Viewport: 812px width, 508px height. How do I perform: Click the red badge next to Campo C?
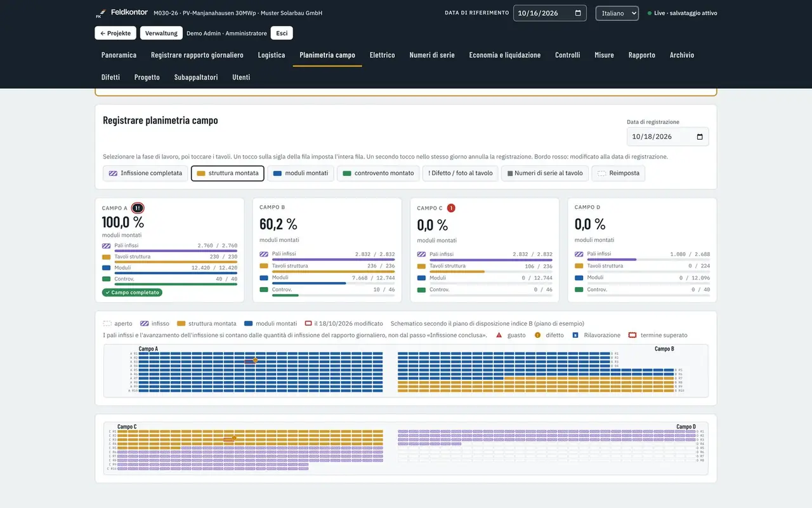pyautogui.click(x=451, y=208)
